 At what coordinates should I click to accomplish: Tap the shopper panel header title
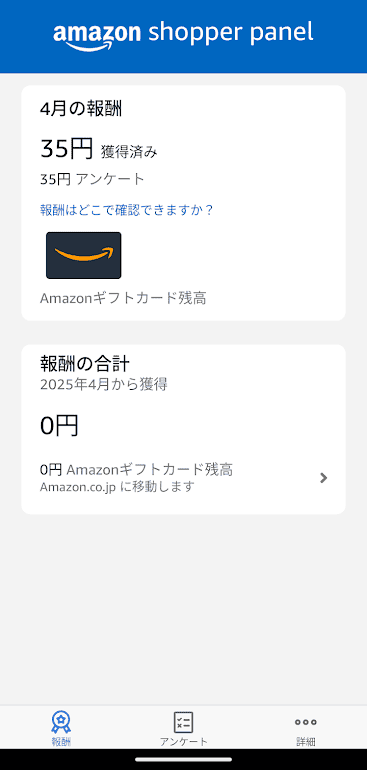tap(230, 33)
